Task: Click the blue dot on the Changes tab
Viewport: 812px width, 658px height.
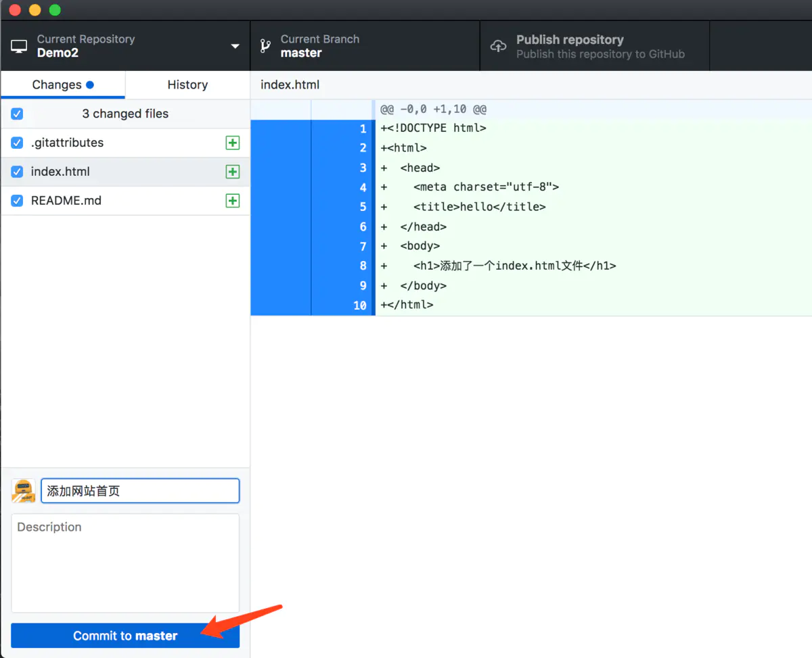Action: coord(89,85)
